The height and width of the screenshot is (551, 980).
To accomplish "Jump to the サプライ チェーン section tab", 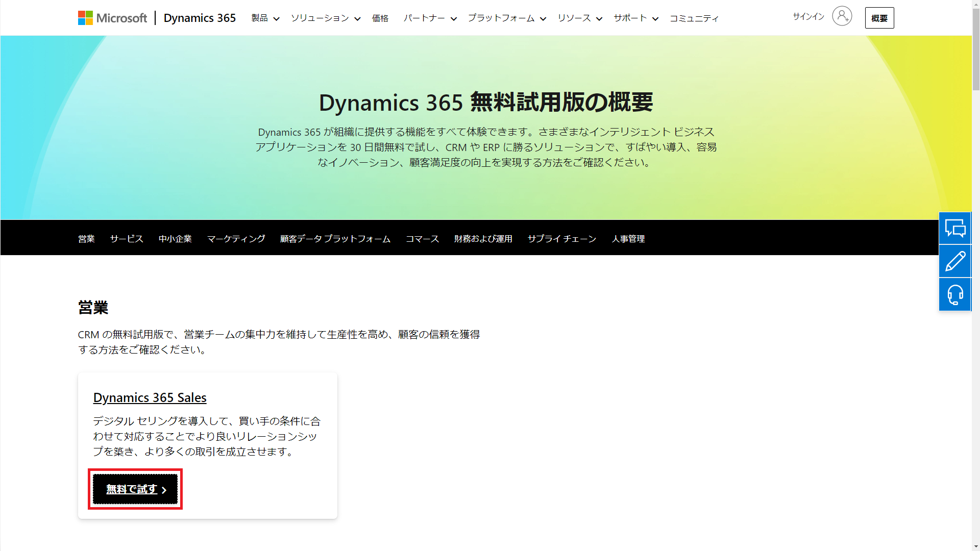I will (x=562, y=239).
